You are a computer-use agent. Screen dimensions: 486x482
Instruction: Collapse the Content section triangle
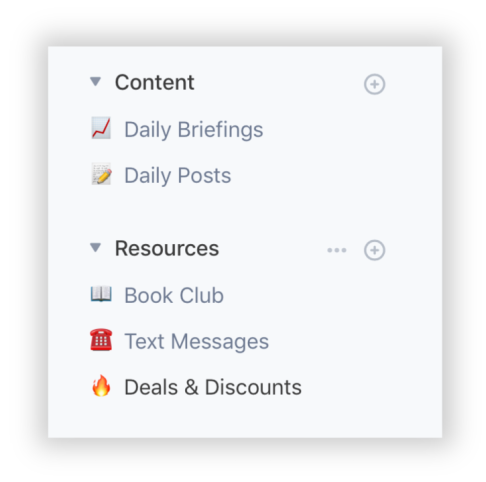coord(96,82)
